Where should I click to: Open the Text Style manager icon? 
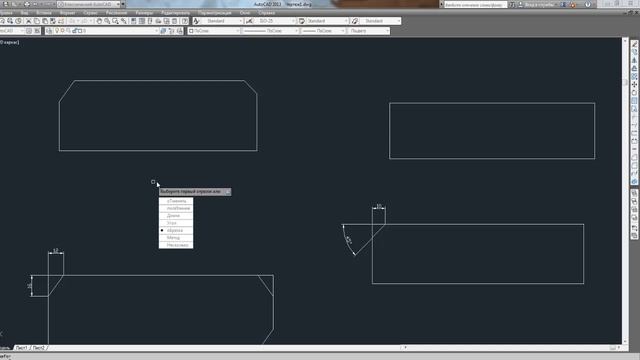196,21
